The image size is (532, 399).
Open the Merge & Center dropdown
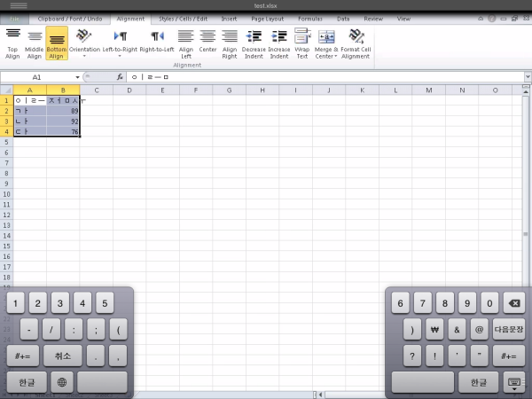coord(326,43)
